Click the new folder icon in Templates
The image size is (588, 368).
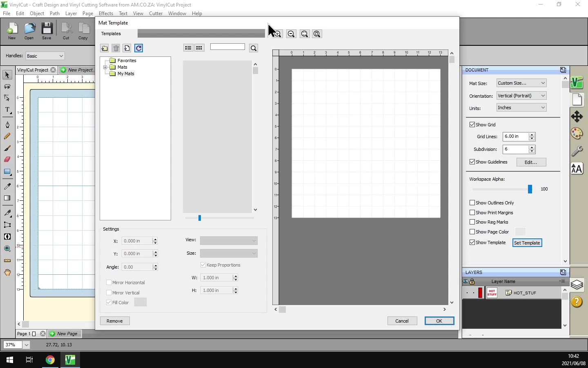pos(105,48)
